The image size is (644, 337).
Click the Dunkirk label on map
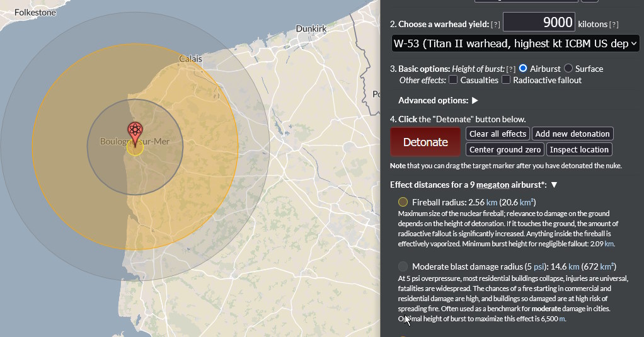311,29
